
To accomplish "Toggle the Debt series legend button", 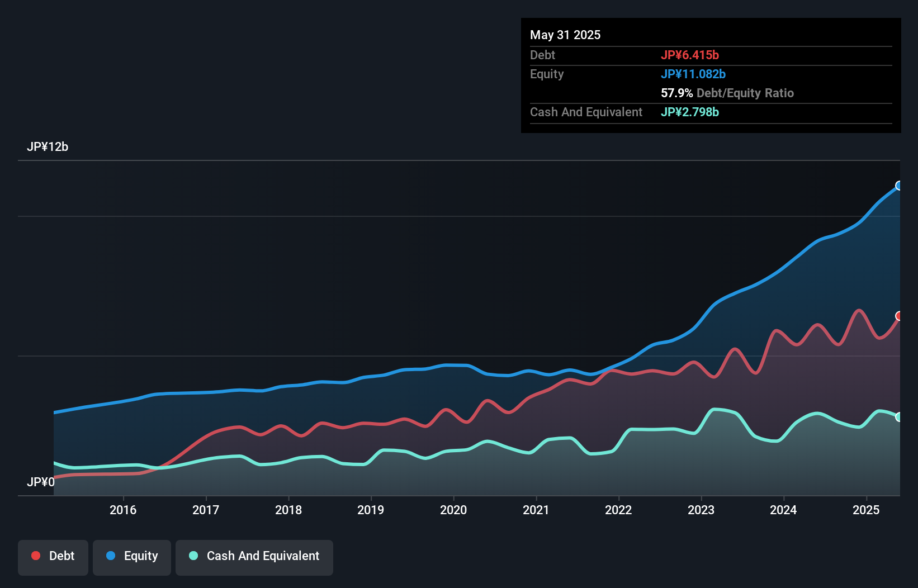I will [53, 556].
